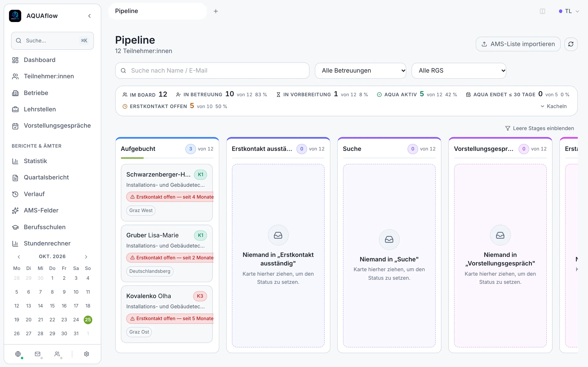This screenshot has height=367, width=588.
Task: Click the users icon in sidebar footer
Action: (57, 354)
